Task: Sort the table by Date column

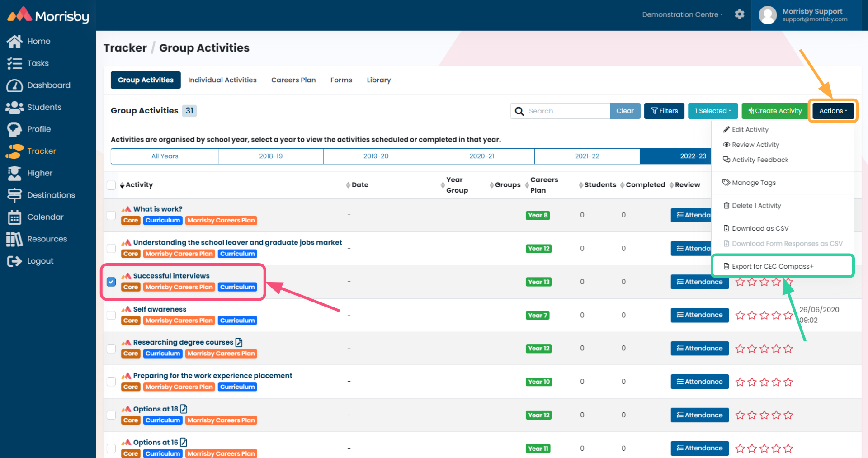Action: click(357, 185)
